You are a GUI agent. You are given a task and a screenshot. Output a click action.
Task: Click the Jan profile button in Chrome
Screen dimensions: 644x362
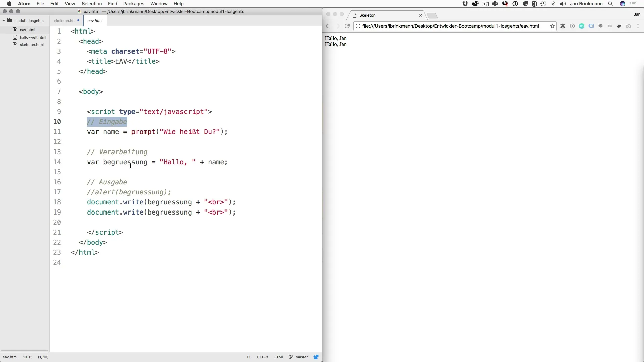tap(637, 14)
